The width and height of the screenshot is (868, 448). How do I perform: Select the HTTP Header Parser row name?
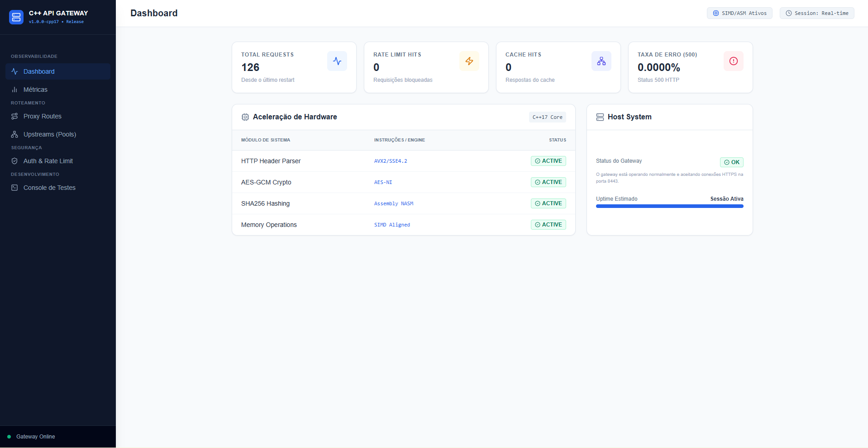[271, 161]
